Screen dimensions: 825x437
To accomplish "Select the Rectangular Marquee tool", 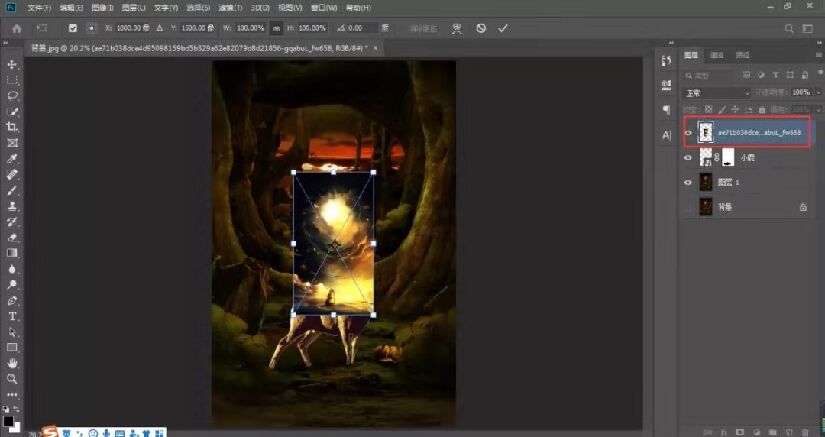I will (x=12, y=80).
